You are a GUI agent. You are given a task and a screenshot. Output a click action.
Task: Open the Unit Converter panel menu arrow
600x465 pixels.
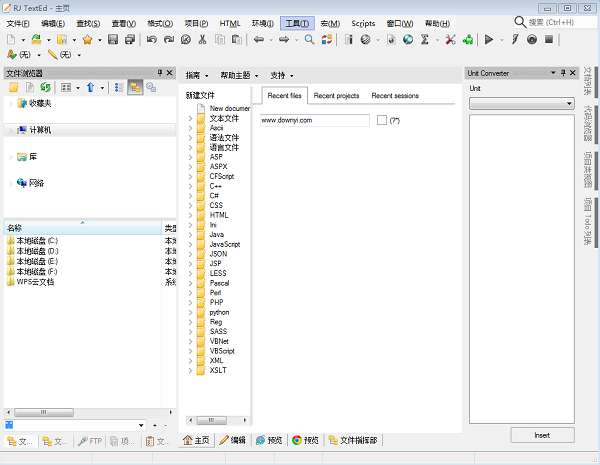coord(553,73)
